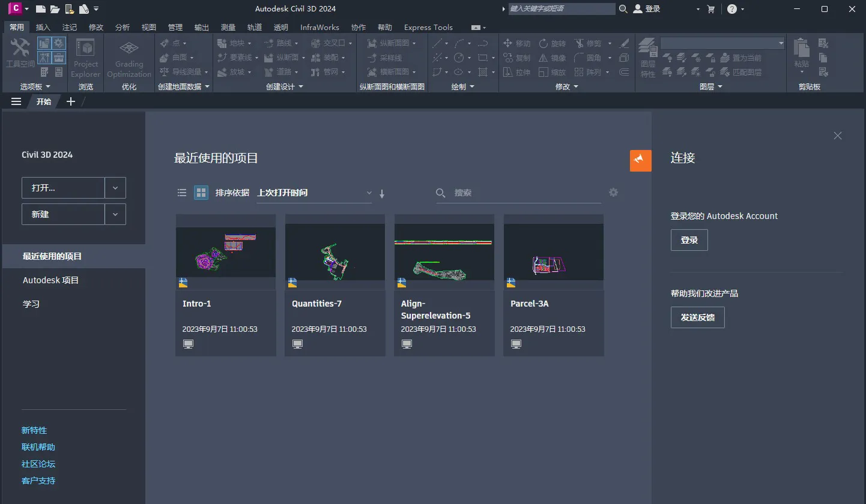The height and width of the screenshot is (504, 866).
Task: Open the search settings gear icon
Action: (613, 193)
